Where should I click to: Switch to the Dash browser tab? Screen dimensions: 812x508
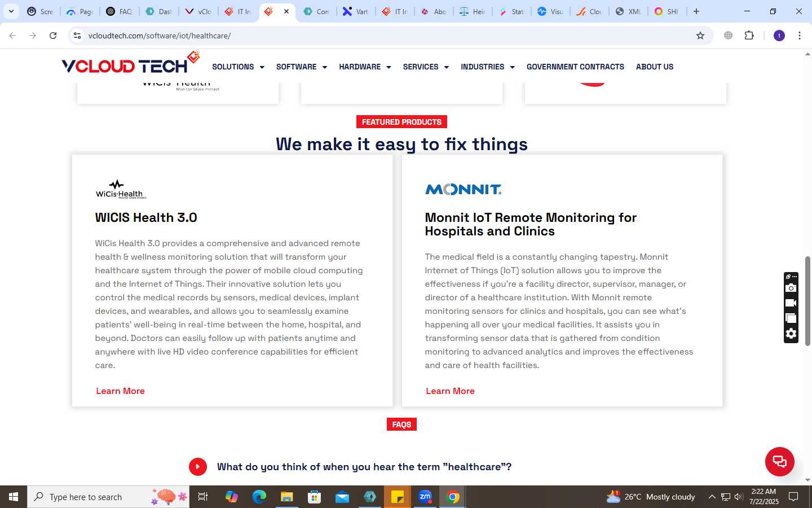click(x=158, y=11)
